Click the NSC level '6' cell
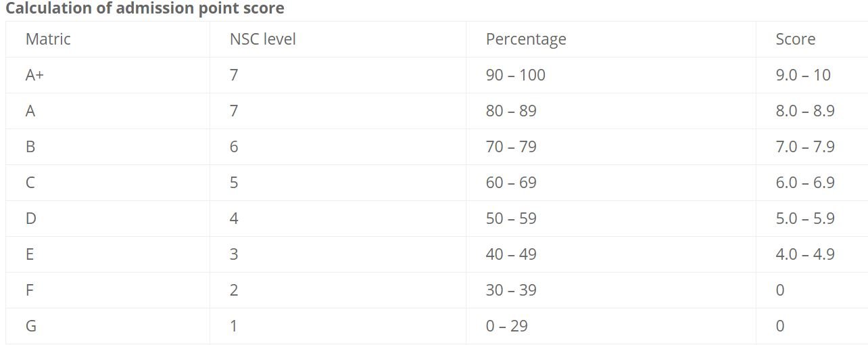Viewport: 868px width, 345px height. [x=234, y=147]
